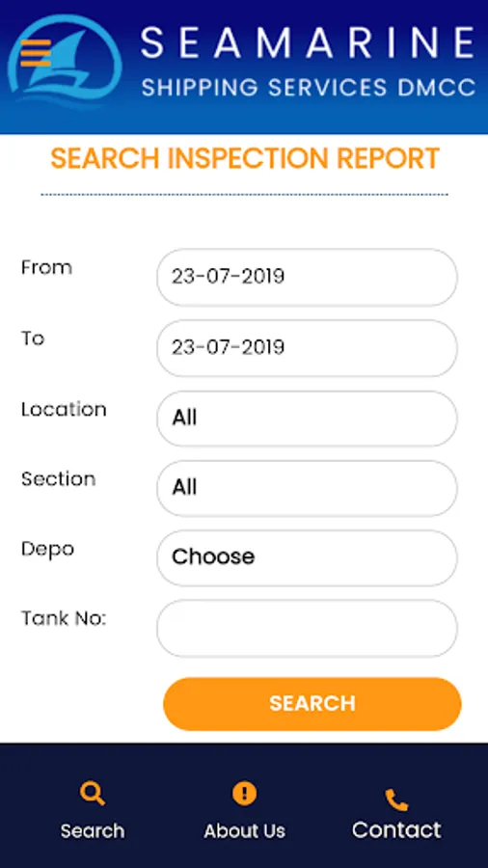Click the Search Inspection Report heading
488x868 pixels.
click(x=245, y=159)
